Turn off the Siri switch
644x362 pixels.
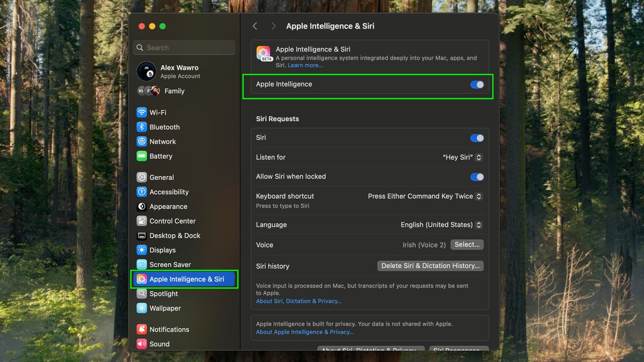point(477,138)
